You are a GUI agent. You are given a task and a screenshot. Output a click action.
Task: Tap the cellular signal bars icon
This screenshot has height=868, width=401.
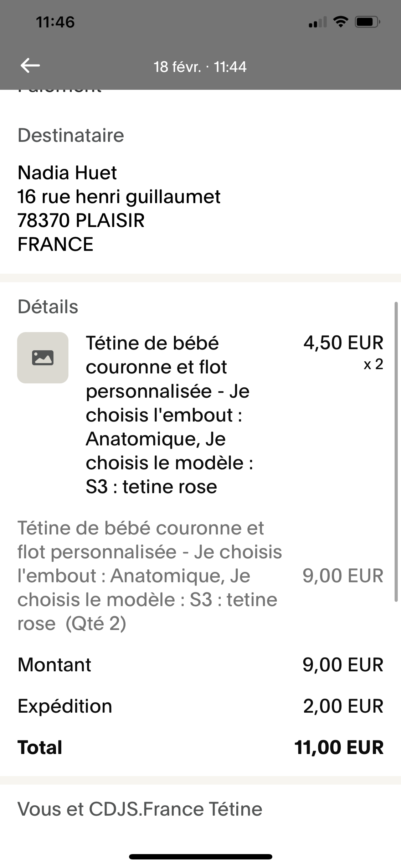coord(317,23)
